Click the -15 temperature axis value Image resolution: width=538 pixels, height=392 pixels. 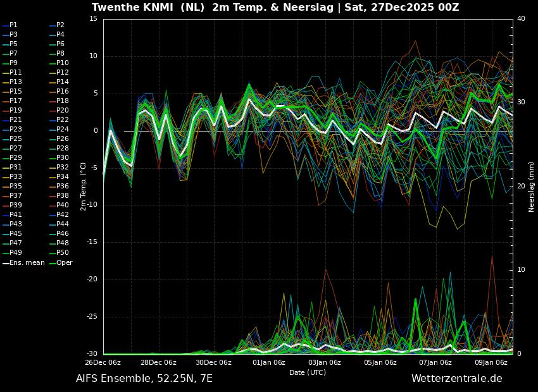(91, 242)
